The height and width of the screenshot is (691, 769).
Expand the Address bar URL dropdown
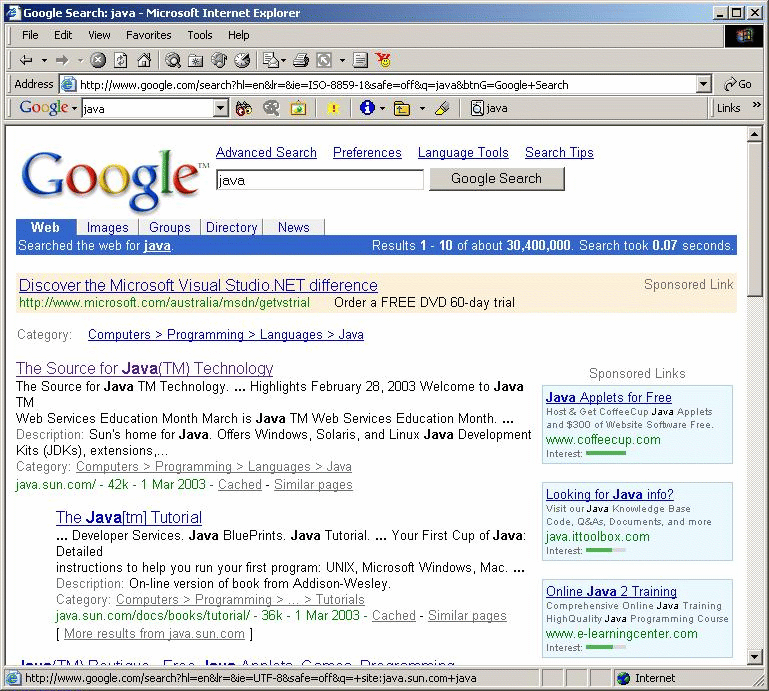(704, 84)
